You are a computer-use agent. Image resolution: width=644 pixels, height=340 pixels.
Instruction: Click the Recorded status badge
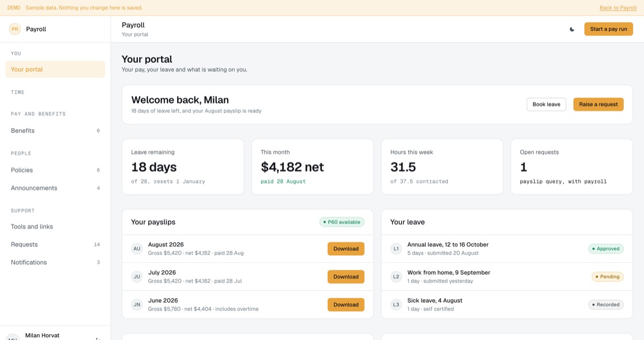pos(606,305)
